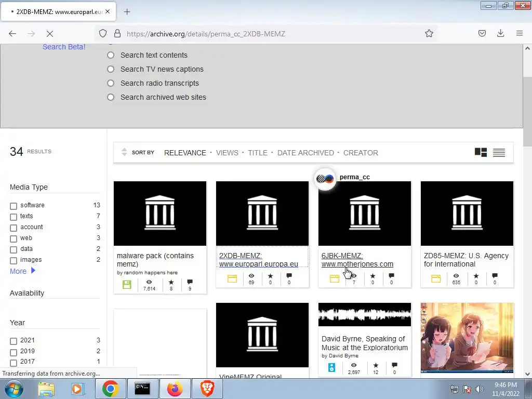Sort results by Title

pos(258,153)
